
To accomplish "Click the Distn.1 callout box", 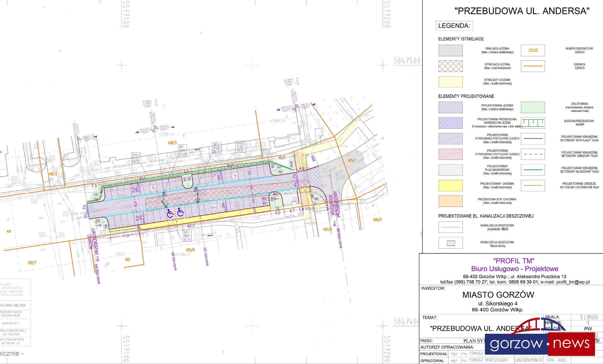I will pos(136,158).
